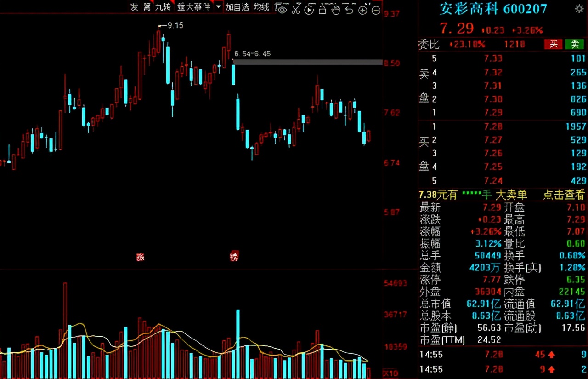588x379 pixels.
Task: Click sell level 5 price 7.33
Action: point(493,58)
